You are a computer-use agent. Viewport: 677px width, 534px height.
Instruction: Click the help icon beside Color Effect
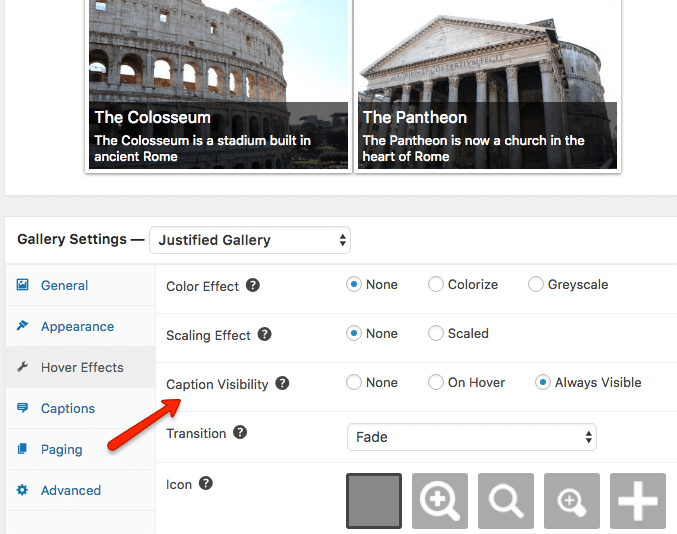253,285
